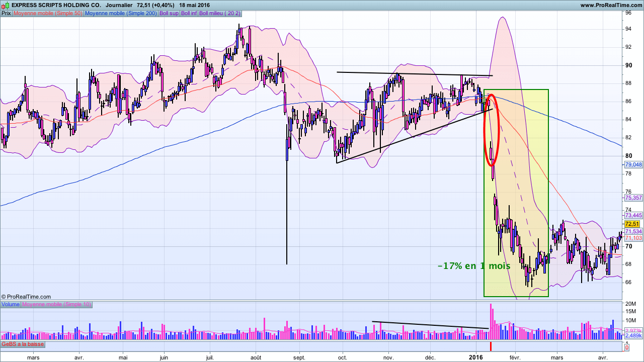Select the Boll sup indicator label

[x=169, y=13]
